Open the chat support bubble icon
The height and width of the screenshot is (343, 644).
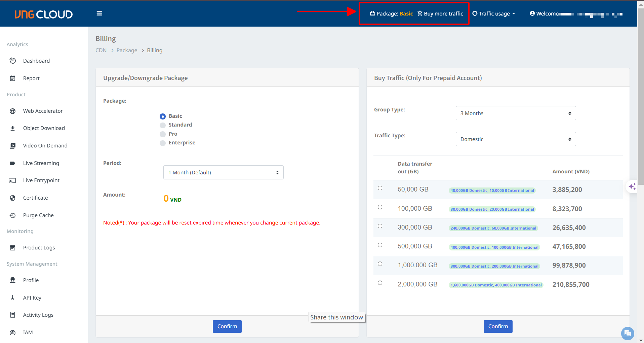[x=627, y=333]
